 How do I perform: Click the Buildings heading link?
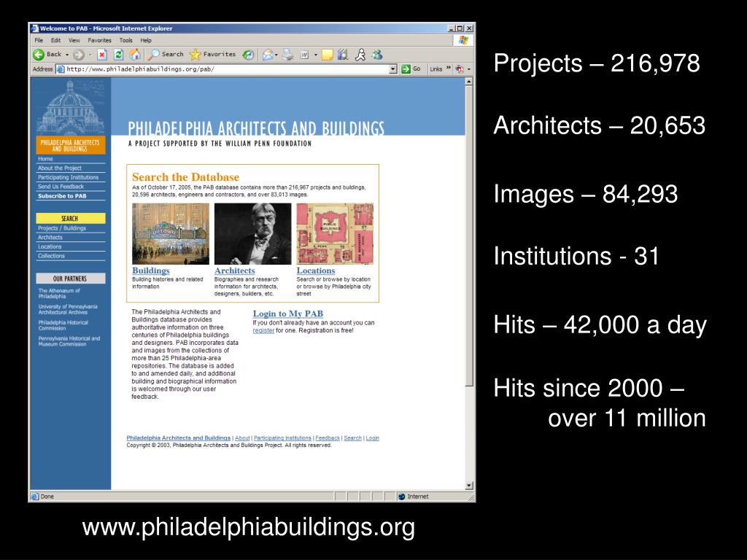pos(150,271)
